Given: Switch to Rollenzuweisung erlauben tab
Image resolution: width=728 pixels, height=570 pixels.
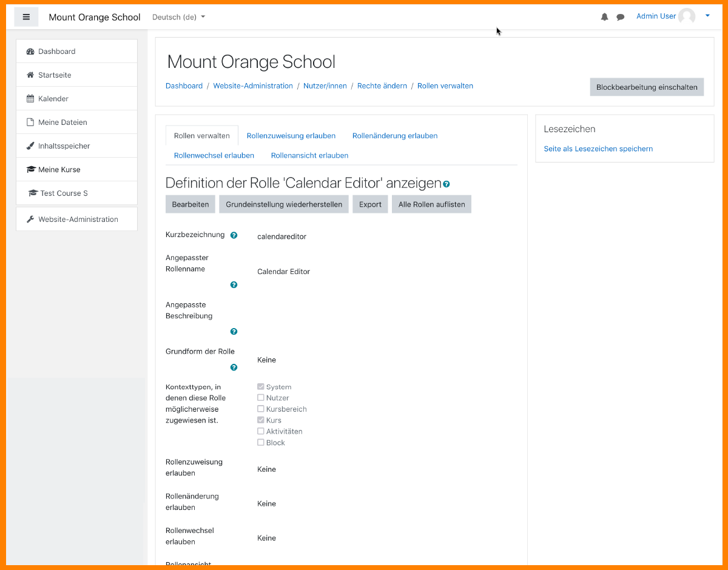Looking at the screenshot, I should point(291,136).
